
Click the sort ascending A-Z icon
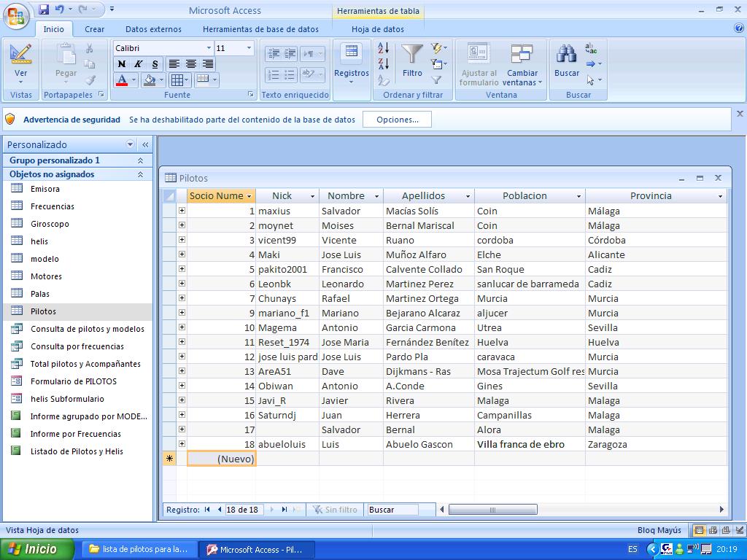click(384, 49)
